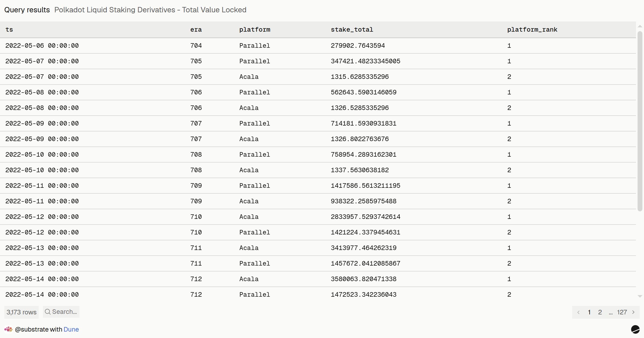Focus the Search input field
The width and height of the screenshot is (644, 338).
coord(61,312)
